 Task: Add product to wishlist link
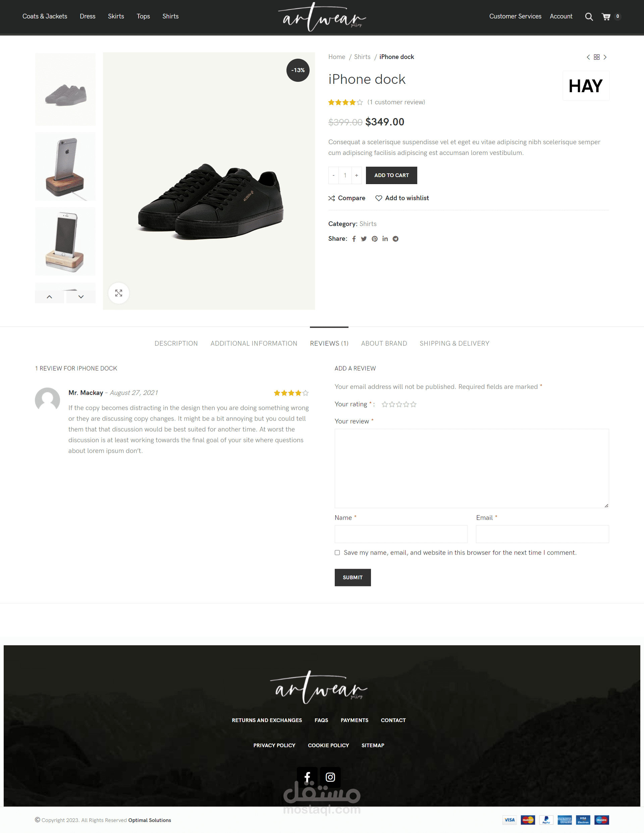[402, 198]
